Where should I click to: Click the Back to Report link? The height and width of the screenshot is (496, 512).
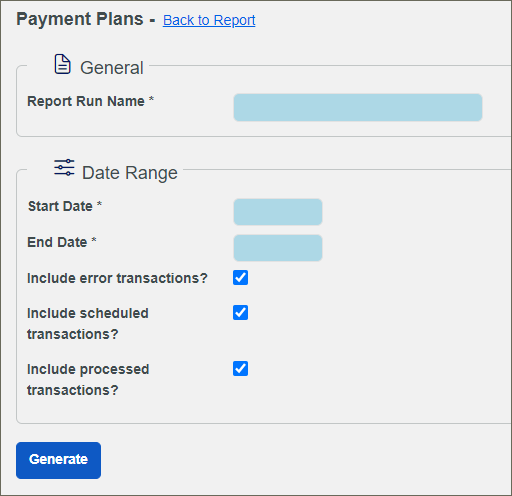point(209,20)
